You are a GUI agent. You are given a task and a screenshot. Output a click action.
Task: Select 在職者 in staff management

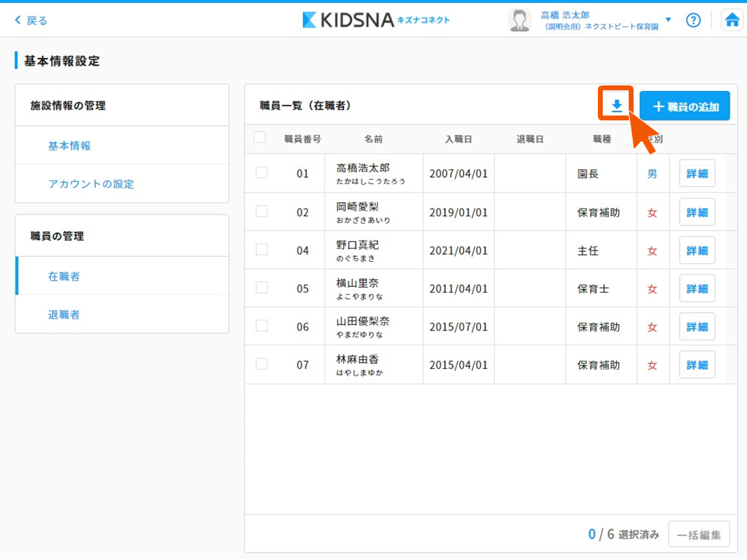coord(64,276)
